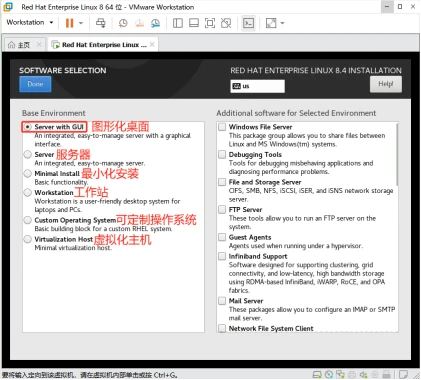The height and width of the screenshot is (380, 421).
Task: Open snapshot manager via the blue clock icon
Action: pyautogui.click(x=155, y=23)
